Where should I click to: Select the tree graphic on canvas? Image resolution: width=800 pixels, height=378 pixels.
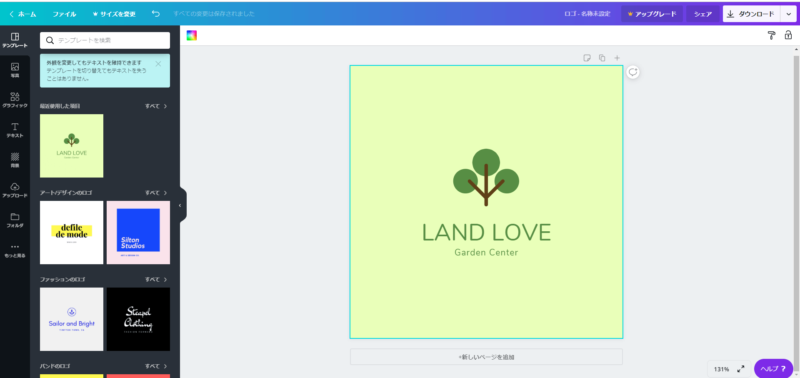point(486,177)
